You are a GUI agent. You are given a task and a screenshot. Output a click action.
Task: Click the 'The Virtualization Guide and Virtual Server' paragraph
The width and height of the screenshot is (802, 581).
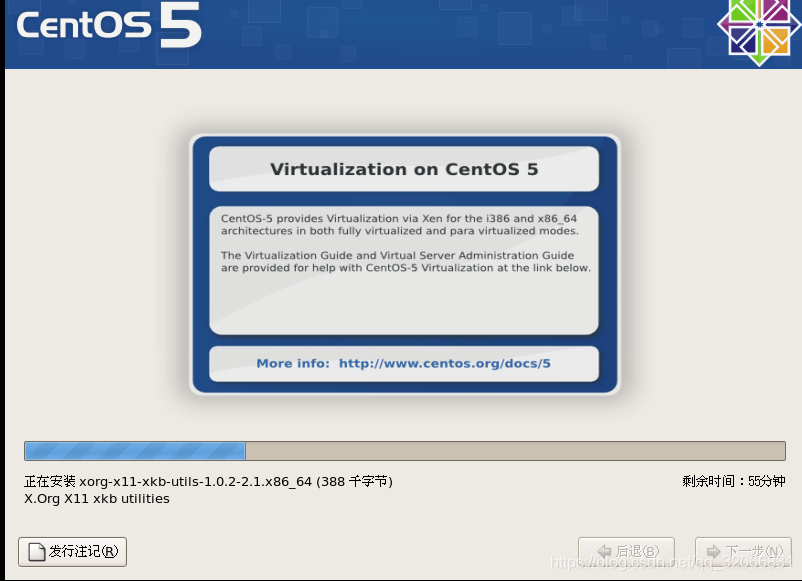tap(406, 261)
